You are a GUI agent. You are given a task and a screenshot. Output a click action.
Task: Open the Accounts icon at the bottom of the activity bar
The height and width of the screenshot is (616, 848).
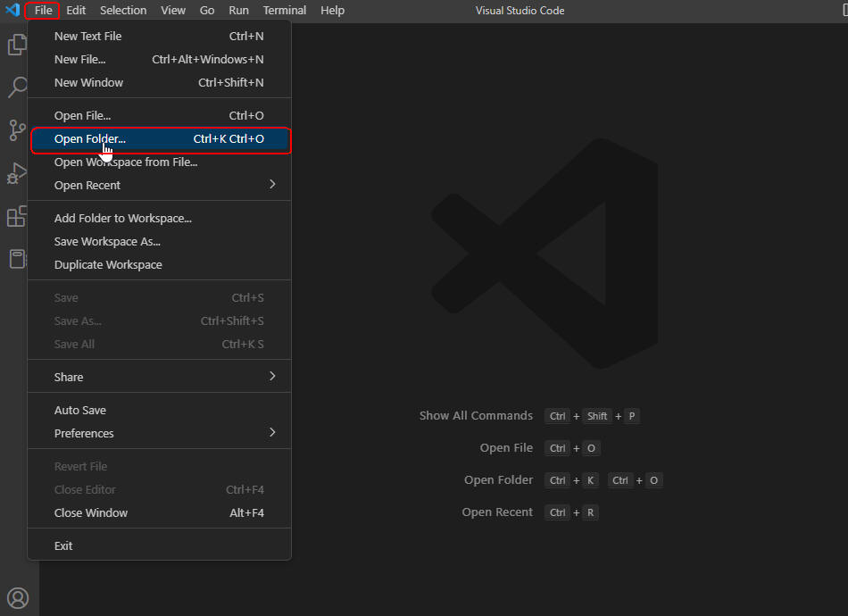[18, 598]
